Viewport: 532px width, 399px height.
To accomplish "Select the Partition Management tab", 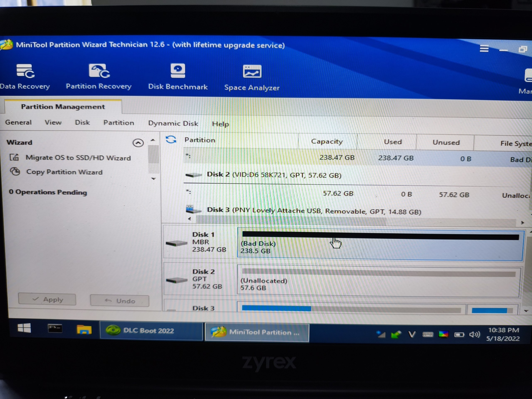I will (63, 107).
